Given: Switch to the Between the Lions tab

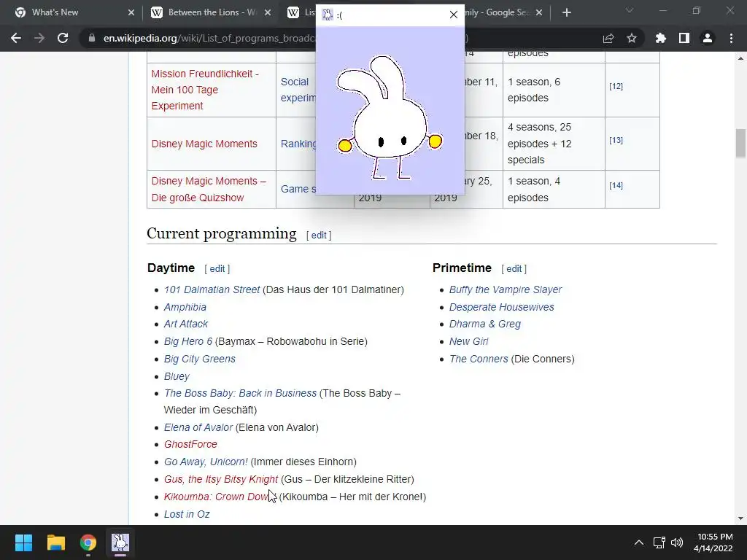Looking at the screenshot, I should [209, 12].
